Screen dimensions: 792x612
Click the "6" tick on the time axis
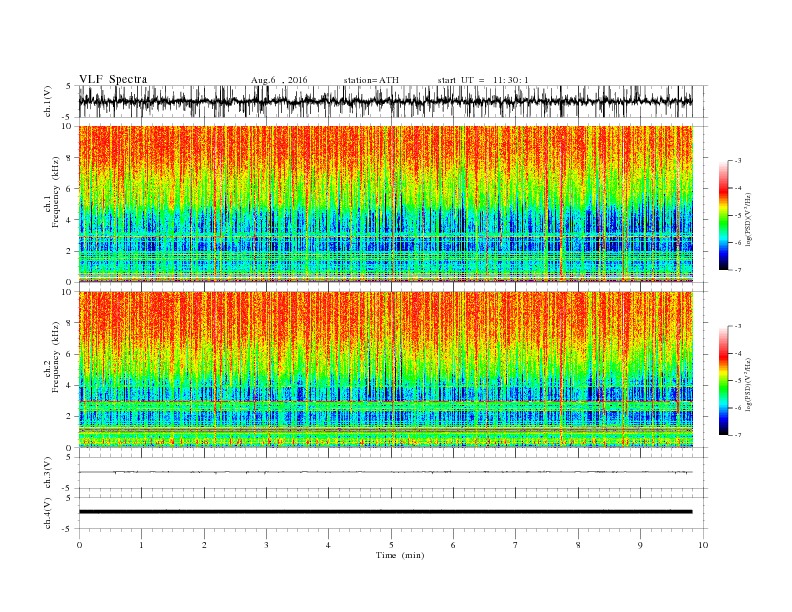[453, 545]
